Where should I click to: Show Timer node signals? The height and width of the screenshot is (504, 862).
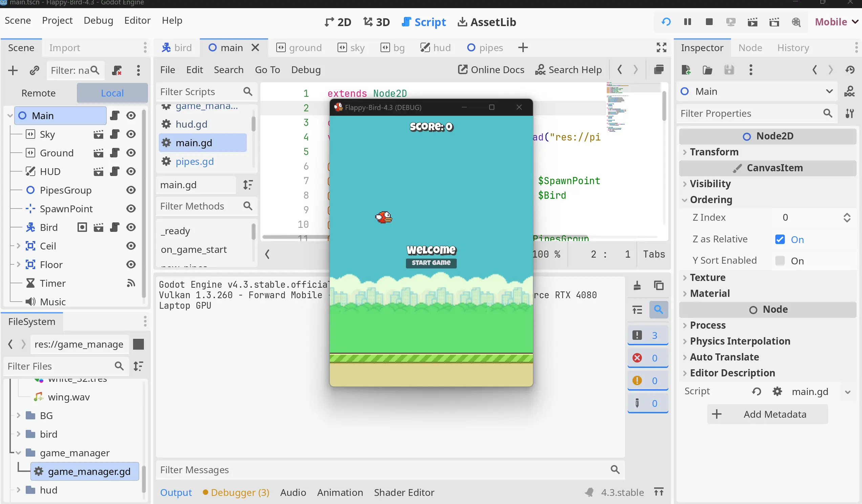click(x=131, y=283)
